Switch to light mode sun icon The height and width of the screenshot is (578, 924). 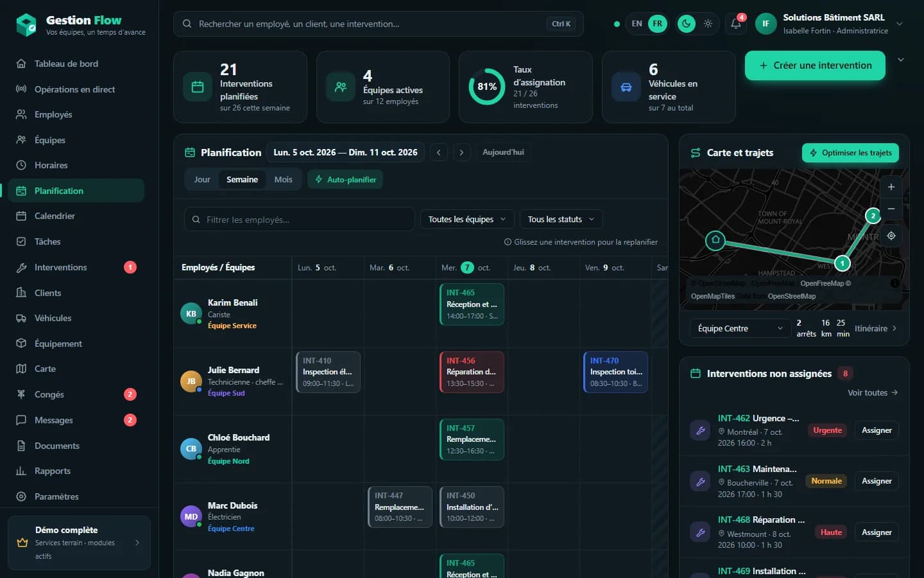click(x=708, y=24)
